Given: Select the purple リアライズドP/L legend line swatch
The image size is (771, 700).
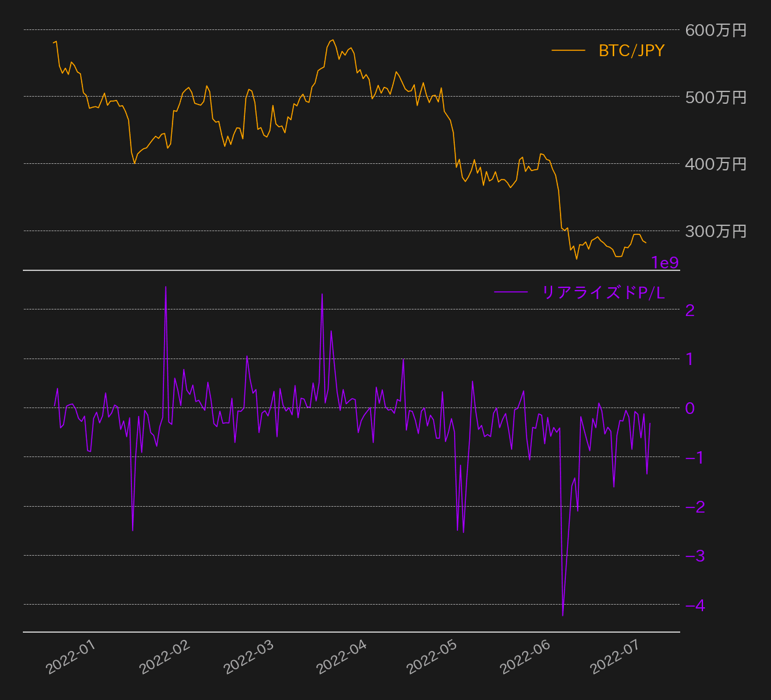Looking at the screenshot, I should click(x=510, y=293).
